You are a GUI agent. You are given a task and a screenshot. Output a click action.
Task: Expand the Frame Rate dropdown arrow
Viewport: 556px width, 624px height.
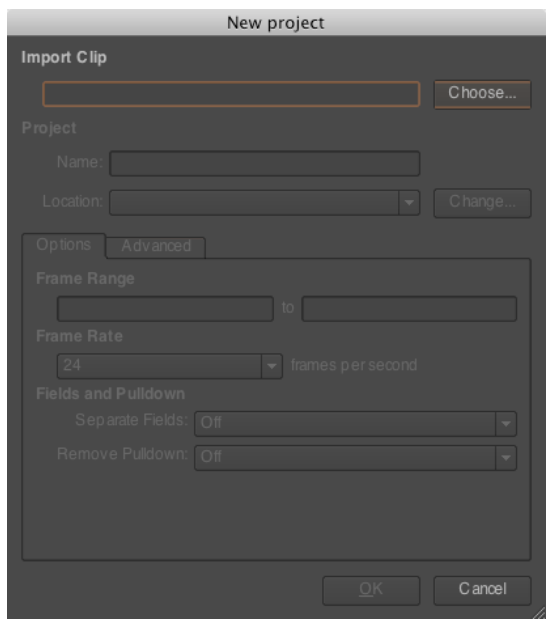click(x=272, y=366)
